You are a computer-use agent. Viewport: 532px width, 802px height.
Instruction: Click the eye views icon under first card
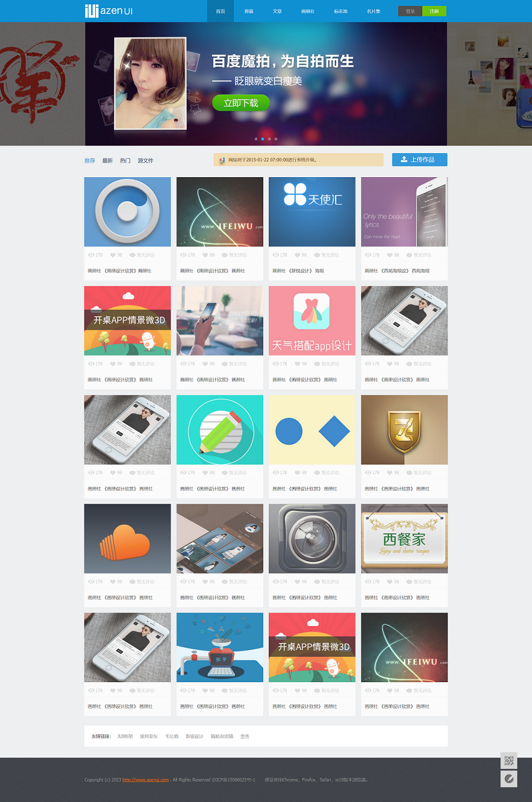[x=91, y=255]
